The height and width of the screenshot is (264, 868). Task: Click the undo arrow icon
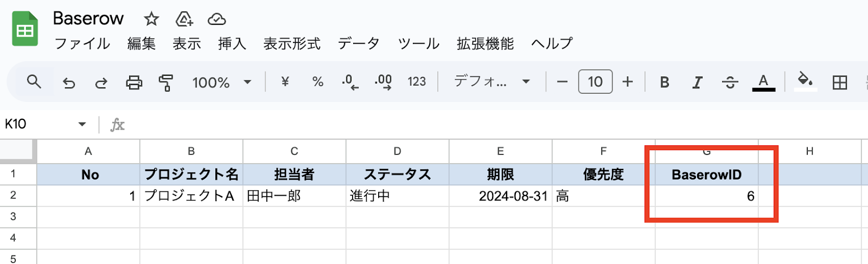[69, 82]
